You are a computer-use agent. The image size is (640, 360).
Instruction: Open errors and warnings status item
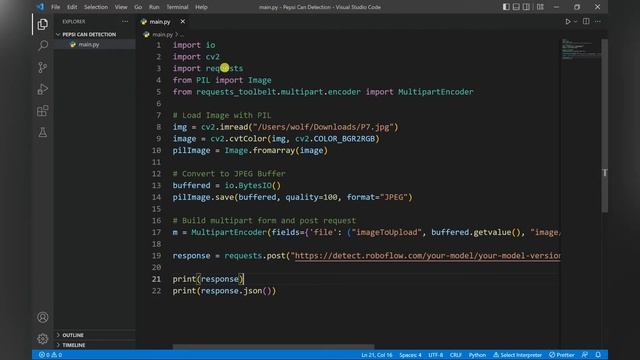(x=50, y=355)
